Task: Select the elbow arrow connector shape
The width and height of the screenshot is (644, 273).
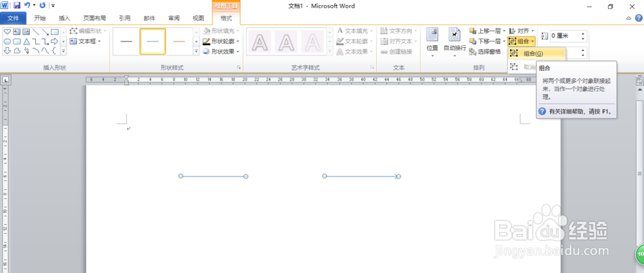Action: [x=45, y=41]
